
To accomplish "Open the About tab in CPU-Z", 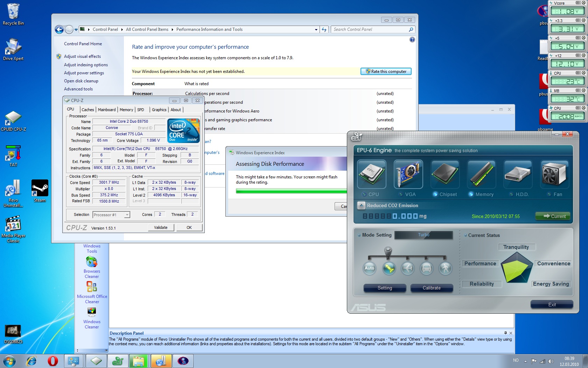I will [176, 110].
